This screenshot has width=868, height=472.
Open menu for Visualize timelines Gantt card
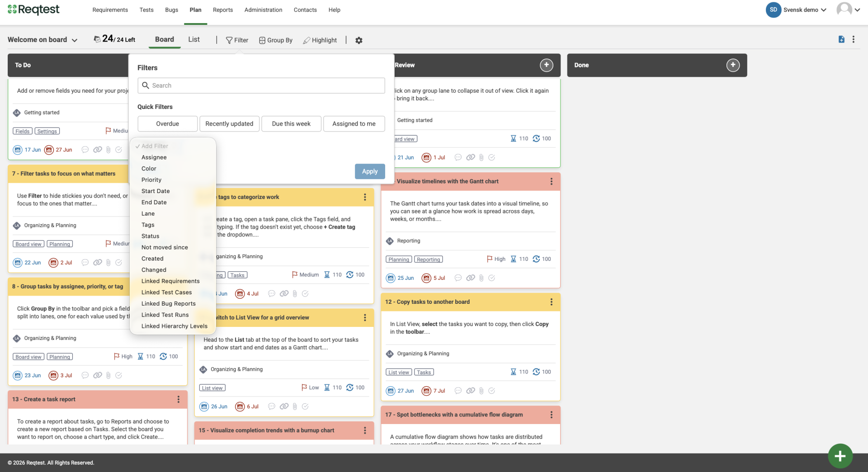(x=551, y=181)
